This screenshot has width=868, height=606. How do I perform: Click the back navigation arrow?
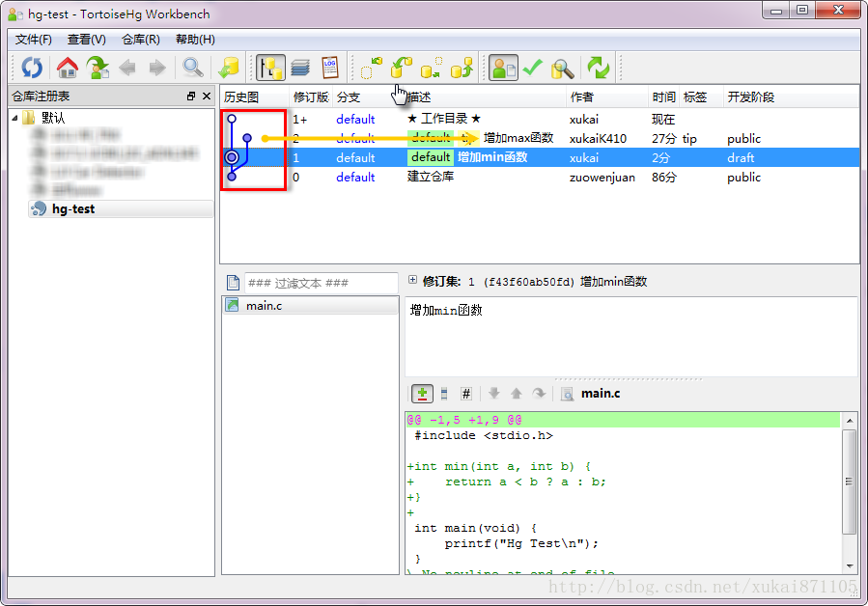(127, 69)
